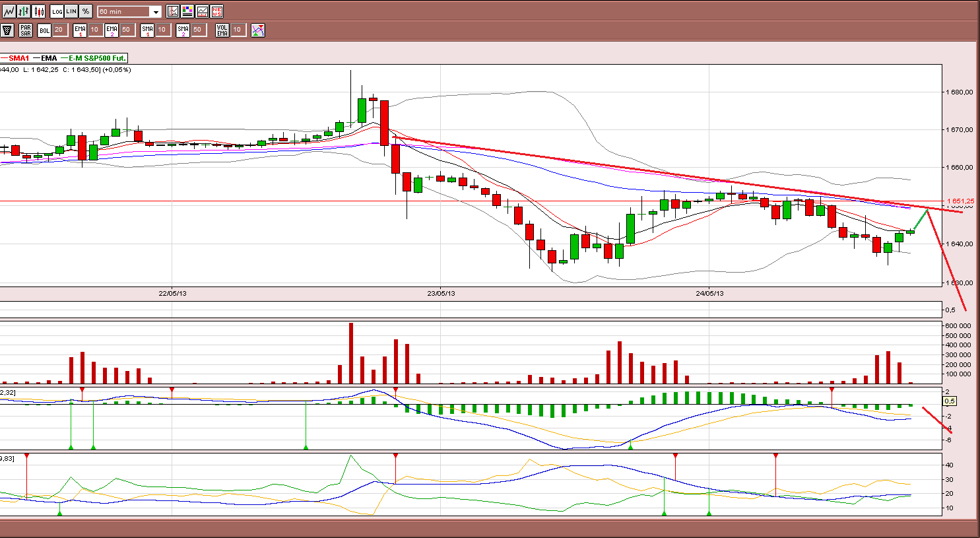
Task: Enable logarithmic LOG scale
Action: pos(57,11)
